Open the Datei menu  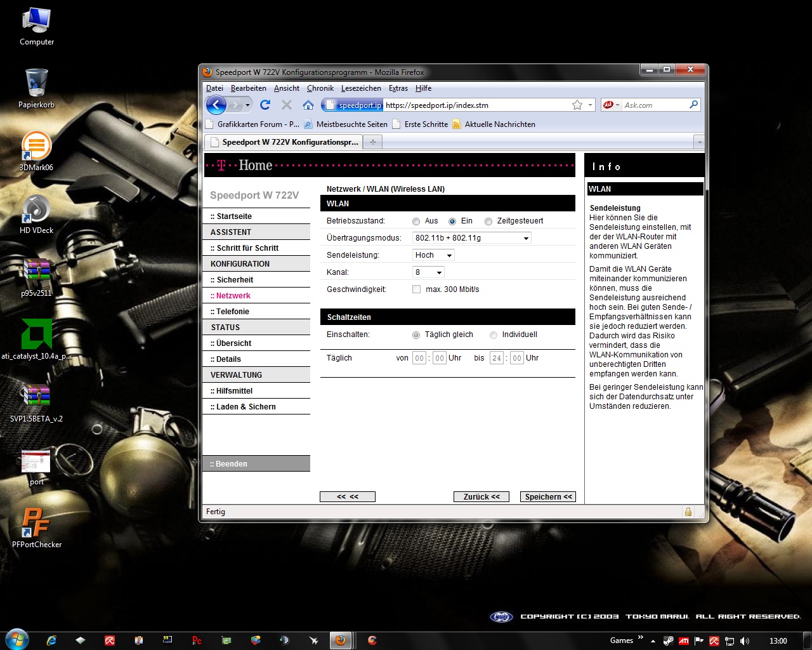214,88
